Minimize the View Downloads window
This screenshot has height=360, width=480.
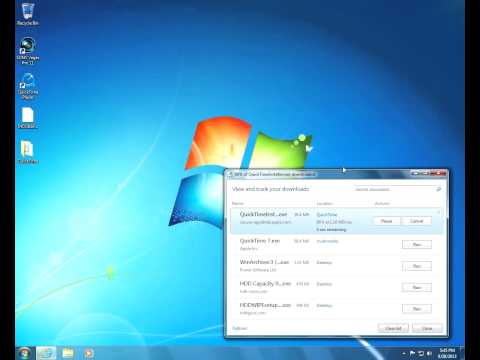click(x=415, y=173)
